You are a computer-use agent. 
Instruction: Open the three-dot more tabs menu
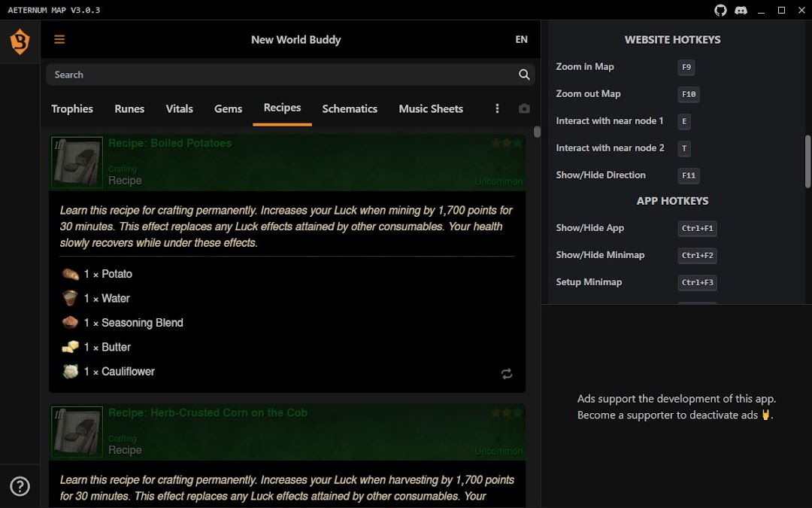(x=497, y=108)
